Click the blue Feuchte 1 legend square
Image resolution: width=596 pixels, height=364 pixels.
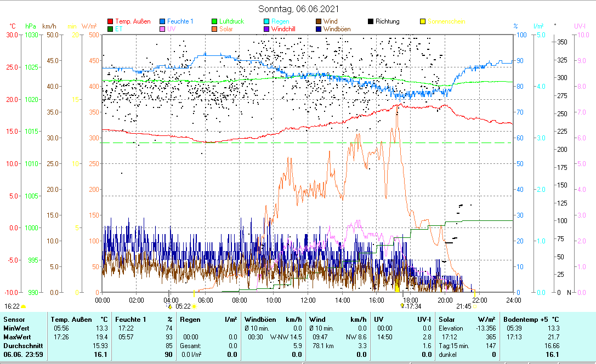162,22
